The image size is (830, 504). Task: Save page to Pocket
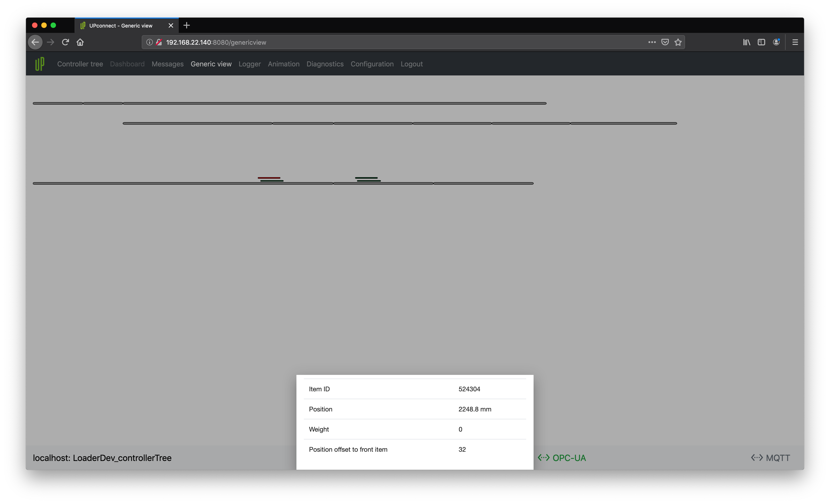665,42
